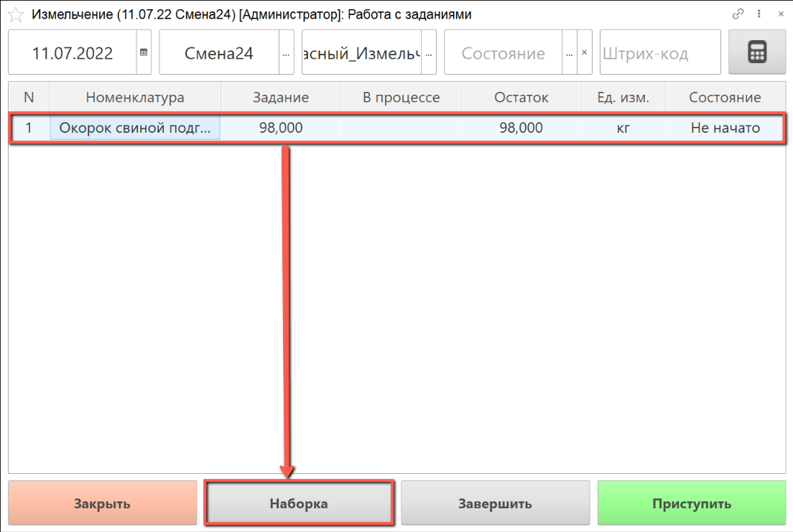The width and height of the screenshot is (793, 532).
Task: Click the date field 11.07.2022
Action: tap(73, 52)
